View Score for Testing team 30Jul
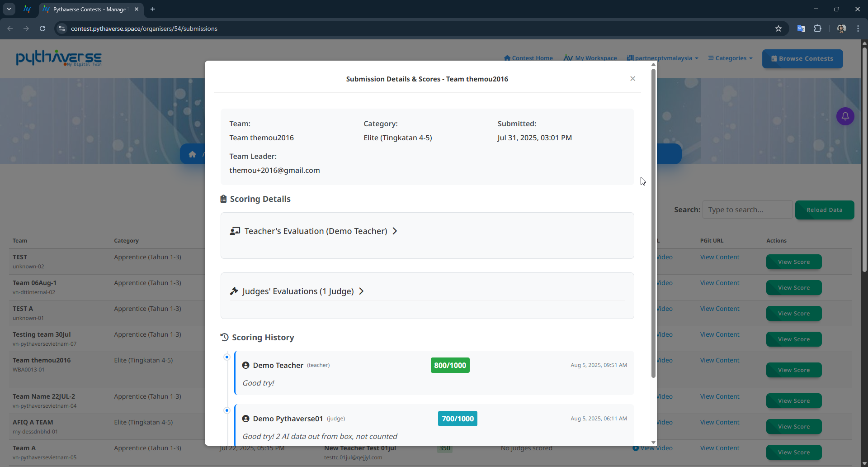The width and height of the screenshot is (868, 467). (x=794, y=339)
